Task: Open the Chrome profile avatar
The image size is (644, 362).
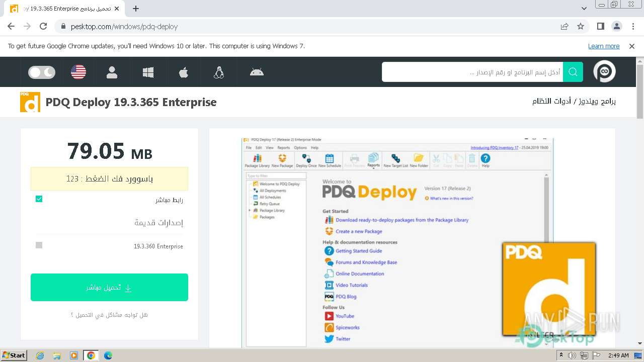Action: 617,27
